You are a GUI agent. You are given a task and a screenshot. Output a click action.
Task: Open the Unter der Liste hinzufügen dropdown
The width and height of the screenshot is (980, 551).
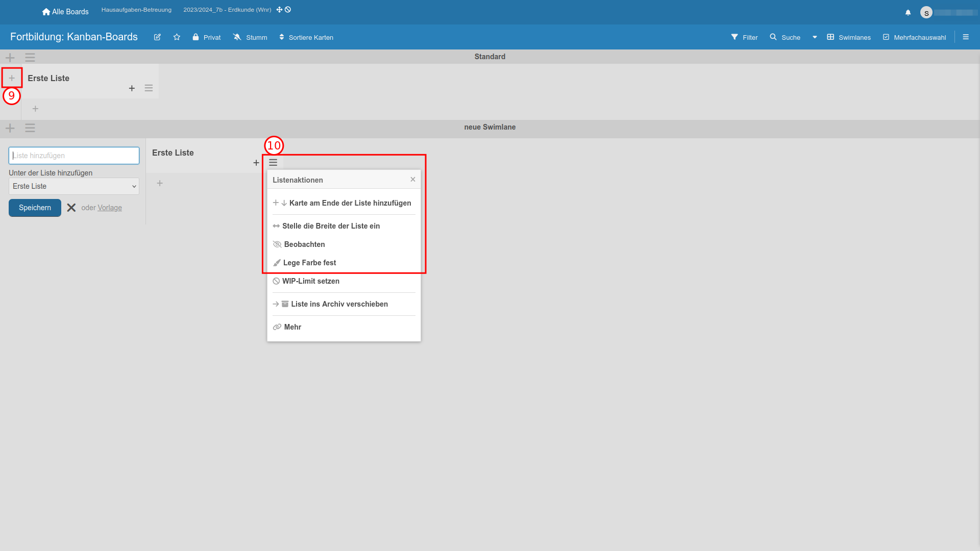74,186
